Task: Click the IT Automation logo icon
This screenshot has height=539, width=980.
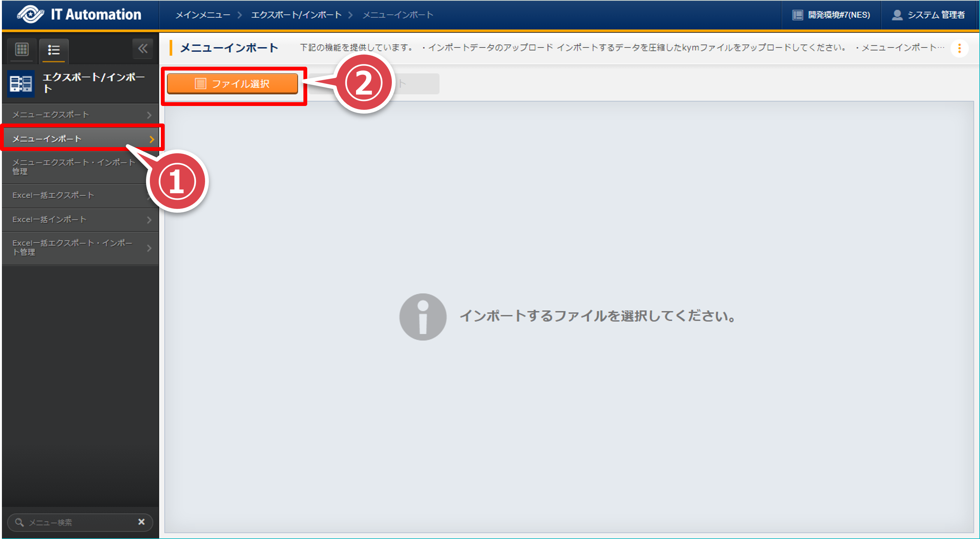Action: tap(30, 14)
